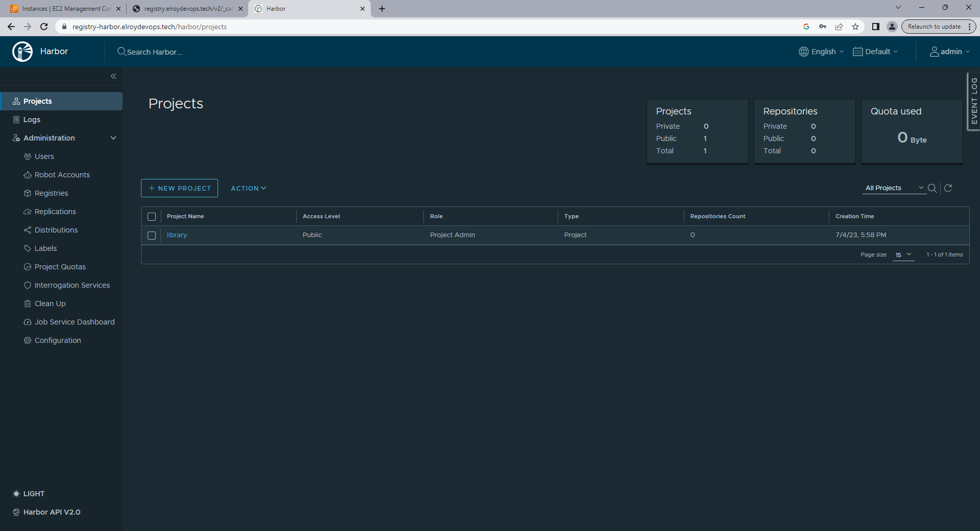Select all projects checkbox in header

point(152,217)
